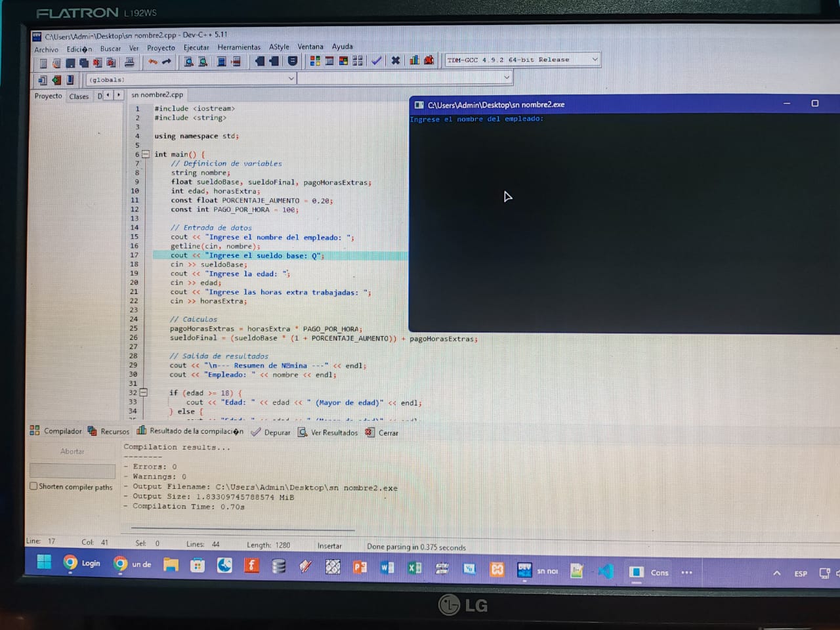Click the Compile icon with four colored squares
The width and height of the screenshot is (840, 630).
pyautogui.click(x=315, y=61)
